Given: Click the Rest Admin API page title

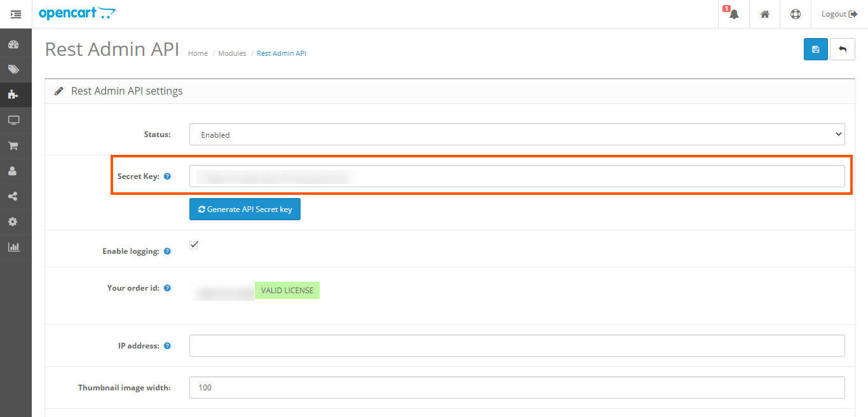Looking at the screenshot, I should pyautogui.click(x=112, y=50).
